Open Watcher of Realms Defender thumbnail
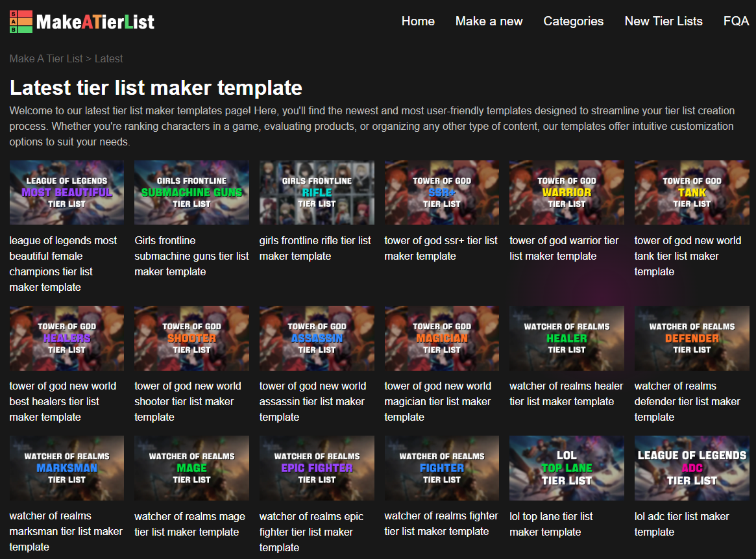 692,338
